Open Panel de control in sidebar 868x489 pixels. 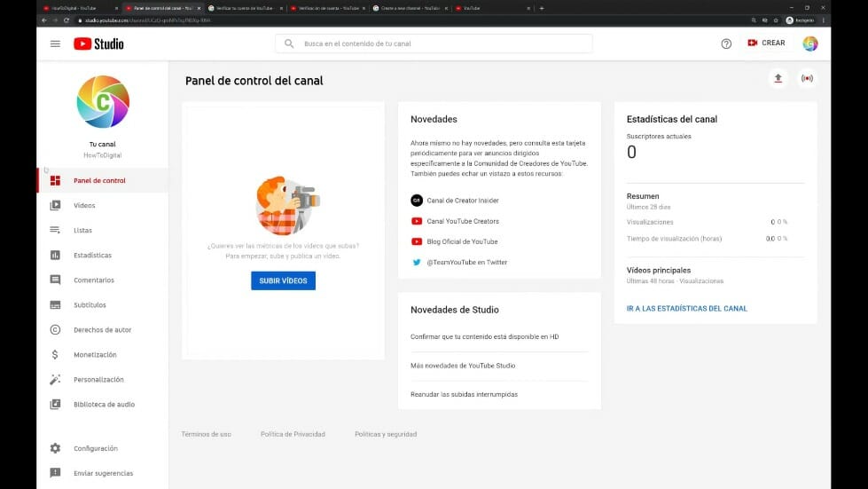(x=103, y=180)
